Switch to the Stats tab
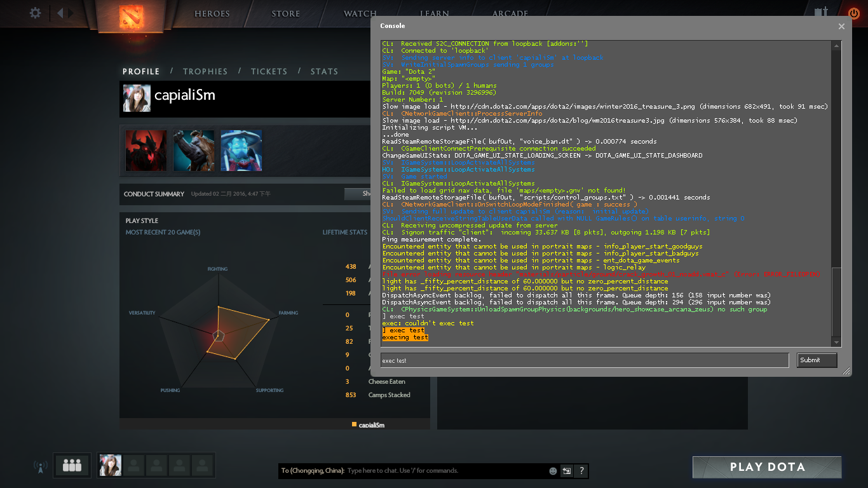868x488 pixels. [x=324, y=72]
